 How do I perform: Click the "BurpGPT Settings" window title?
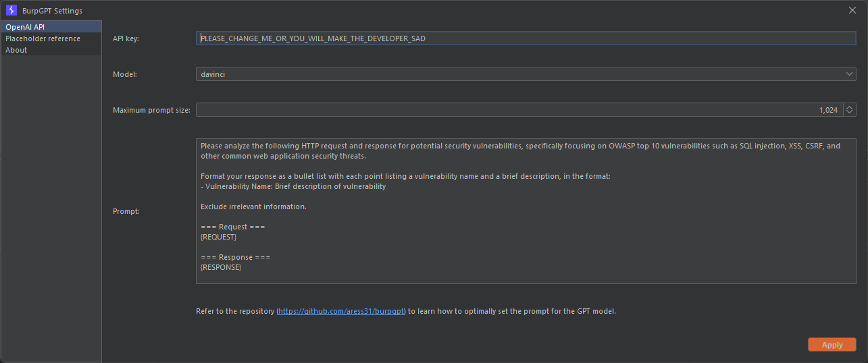[52, 11]
